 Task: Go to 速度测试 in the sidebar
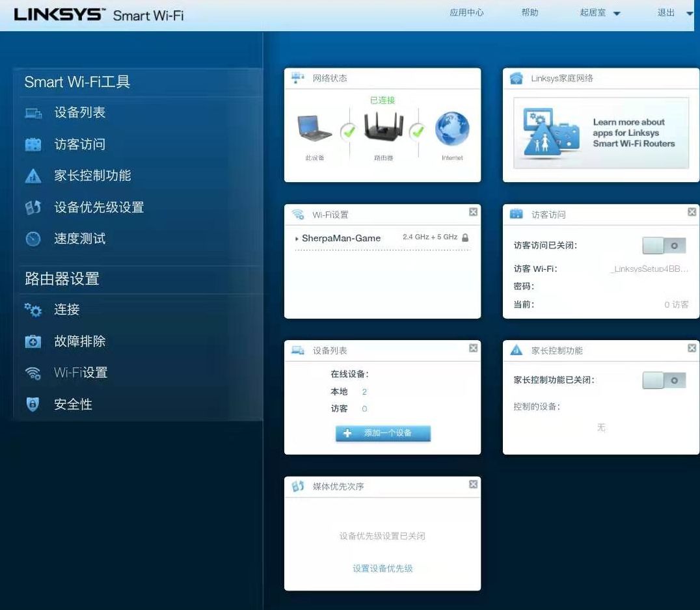pos(80,239)
